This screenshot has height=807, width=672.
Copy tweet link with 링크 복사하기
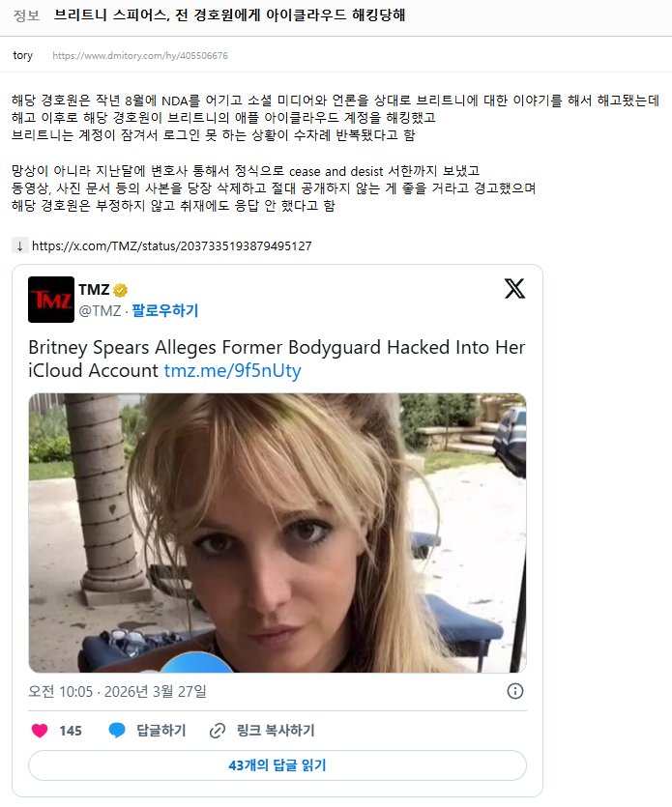pyautogui.click(x=276, y=731)
